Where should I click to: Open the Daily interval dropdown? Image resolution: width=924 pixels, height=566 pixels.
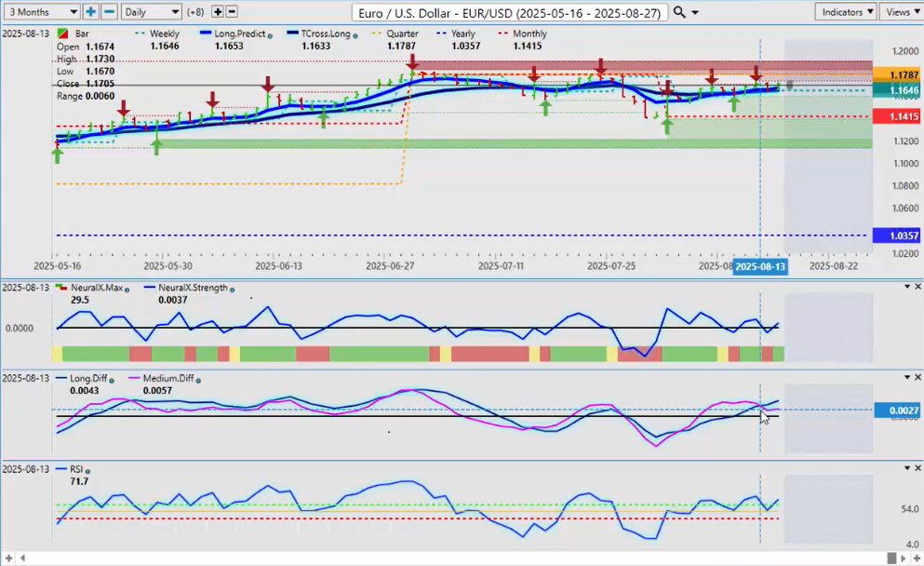pos(151,12)
